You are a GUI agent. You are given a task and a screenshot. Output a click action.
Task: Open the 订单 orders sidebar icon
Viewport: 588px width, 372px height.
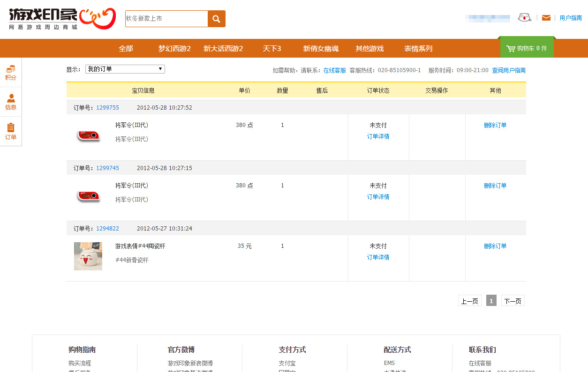[11, 132]
